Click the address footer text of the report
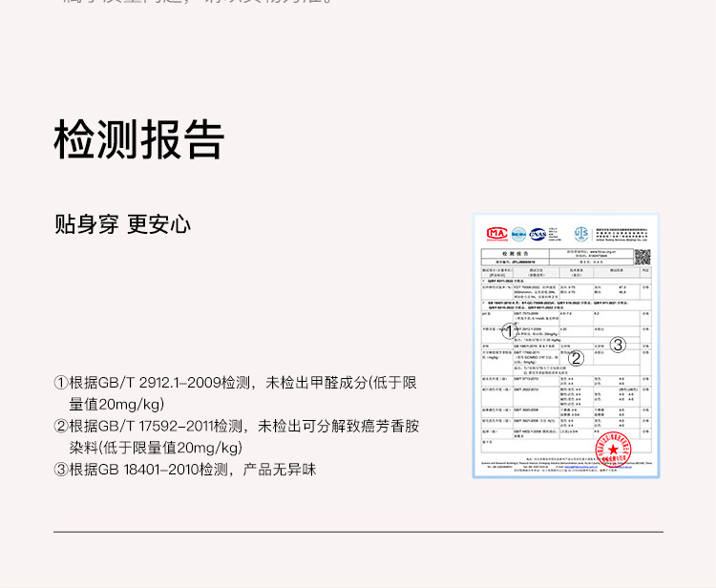The width and height of the screenshot is (716, 588). (566, 462)
